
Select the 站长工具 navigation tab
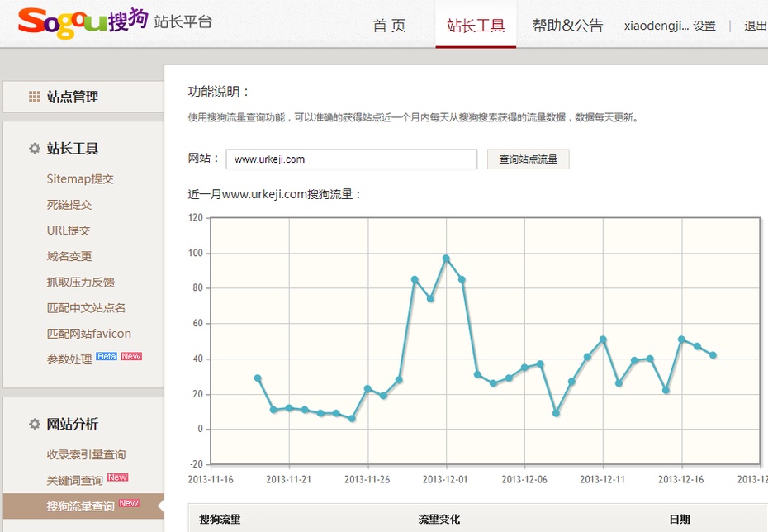point(475,26)
